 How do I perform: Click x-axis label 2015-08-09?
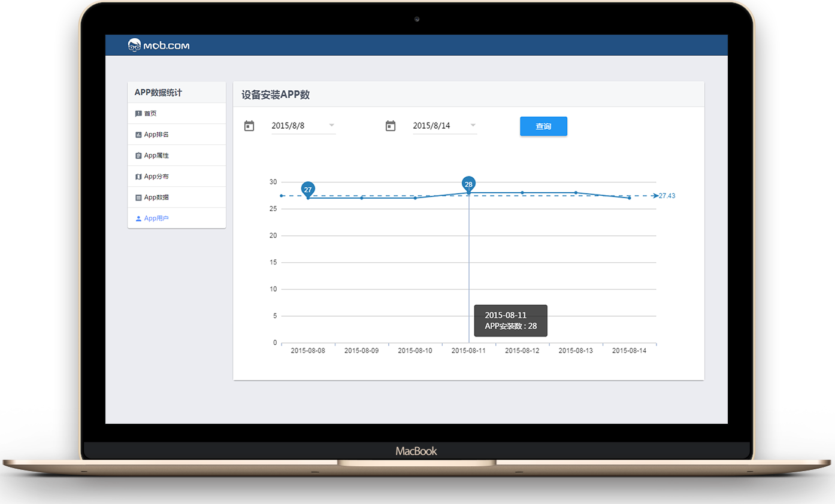pos(362,351)
